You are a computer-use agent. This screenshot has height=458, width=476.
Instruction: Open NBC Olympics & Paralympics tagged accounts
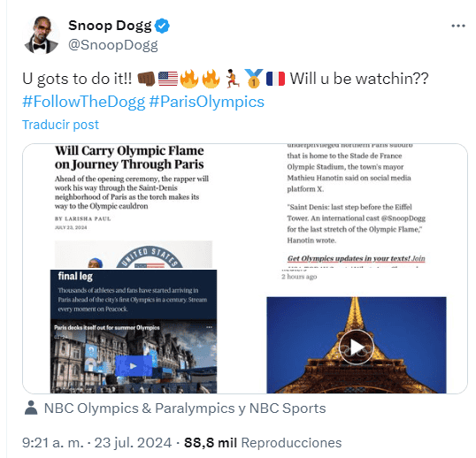point(185,408)
